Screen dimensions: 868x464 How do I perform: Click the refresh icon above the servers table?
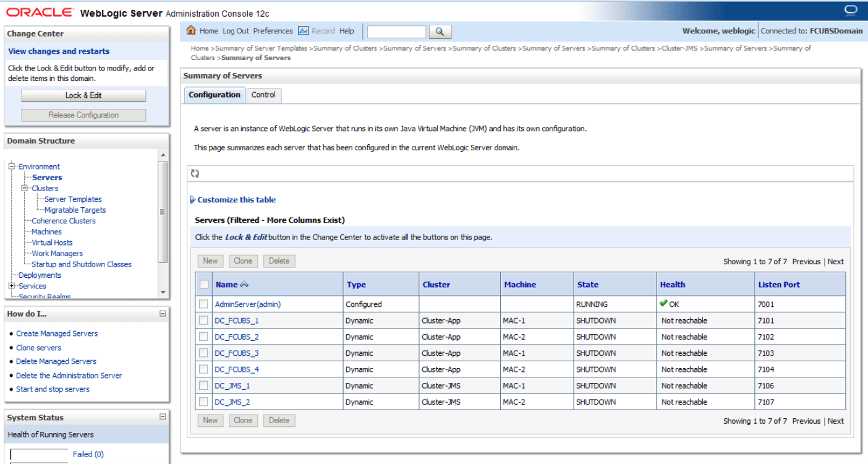195,174
